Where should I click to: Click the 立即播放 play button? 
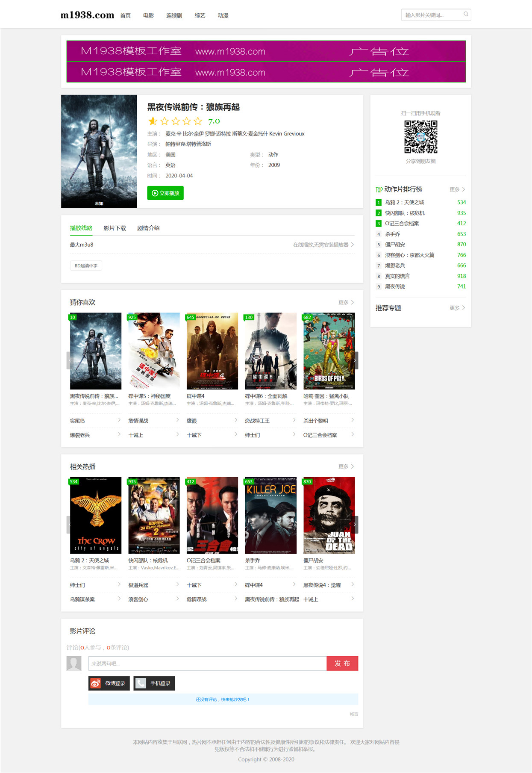[165, 193]
